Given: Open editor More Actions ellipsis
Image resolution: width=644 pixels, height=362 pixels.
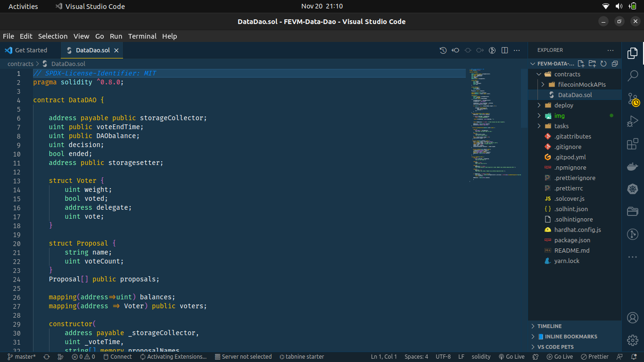Looking at the screenshot, I should (x=517, y=50).
